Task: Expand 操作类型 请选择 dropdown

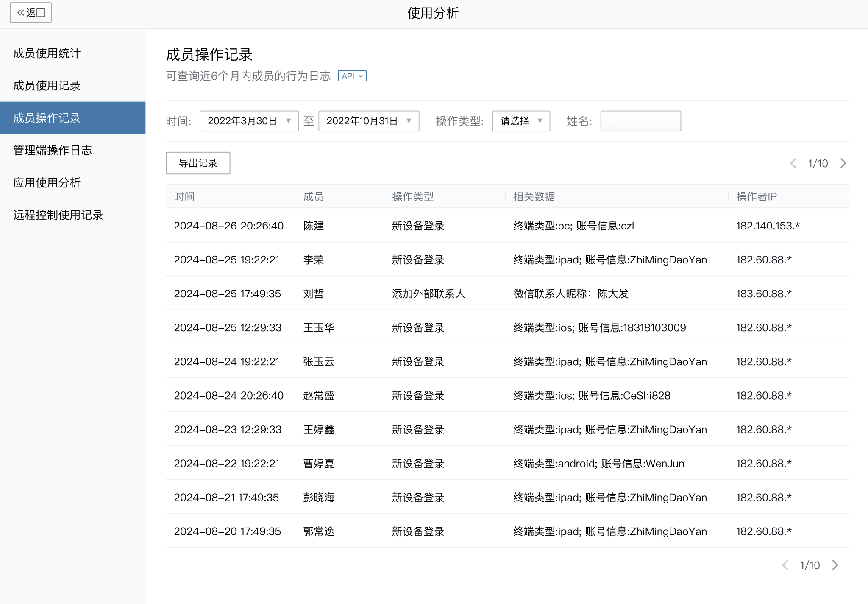Action: (x=520, y=121)
